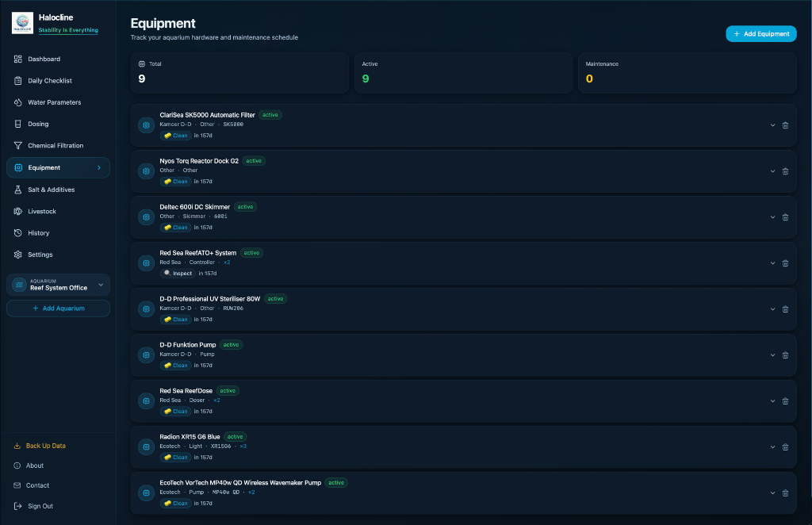Delete Nyos Torq Reactor Dock G2
This screenshot has height=525, width=812.
click(x=785, y=172)
